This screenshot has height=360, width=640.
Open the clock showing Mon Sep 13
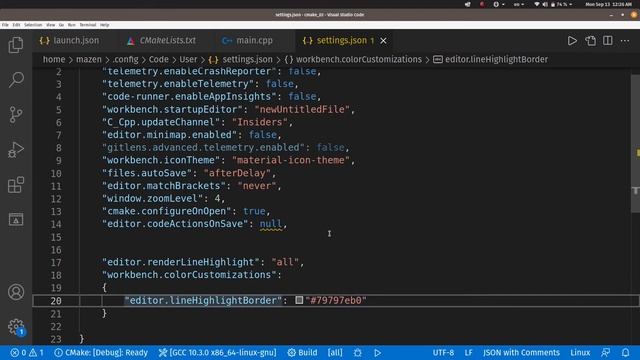click(609, 4)
